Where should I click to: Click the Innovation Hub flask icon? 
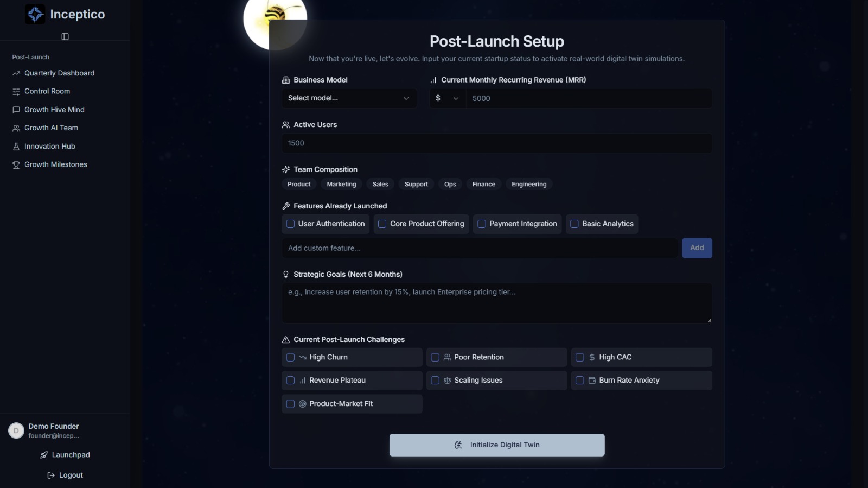[16, 147]
